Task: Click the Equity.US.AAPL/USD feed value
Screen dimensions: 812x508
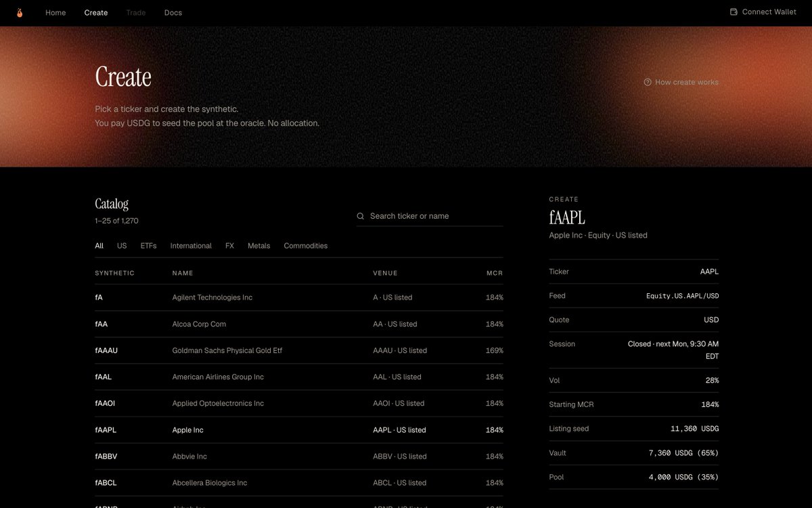Action: point(683,296)
